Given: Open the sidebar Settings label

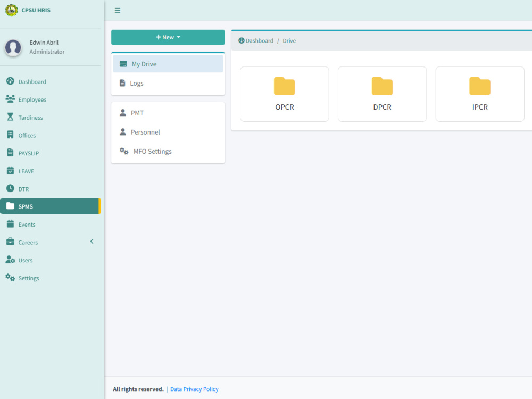Looking at the screenshot, I should click(x=29, y=278).
